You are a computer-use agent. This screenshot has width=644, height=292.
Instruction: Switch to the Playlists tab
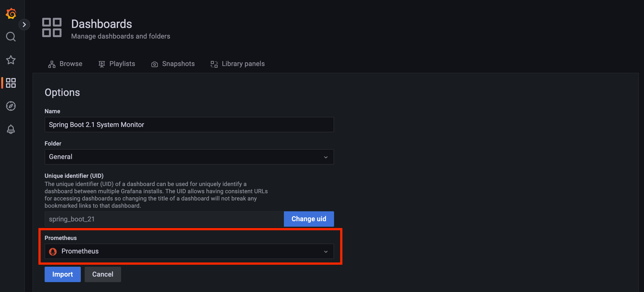[116, 64]
